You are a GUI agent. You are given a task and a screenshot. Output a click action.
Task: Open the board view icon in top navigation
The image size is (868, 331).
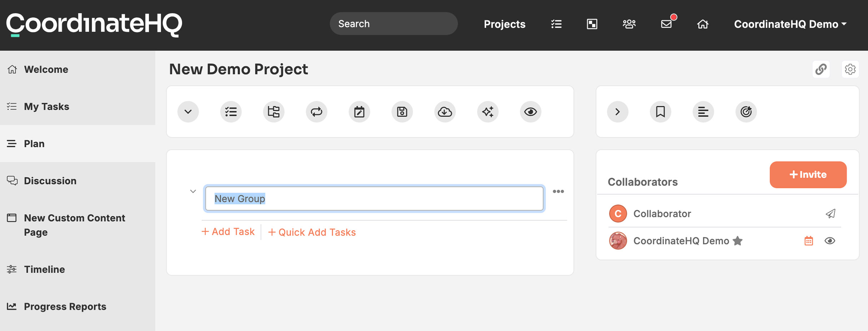592,24
